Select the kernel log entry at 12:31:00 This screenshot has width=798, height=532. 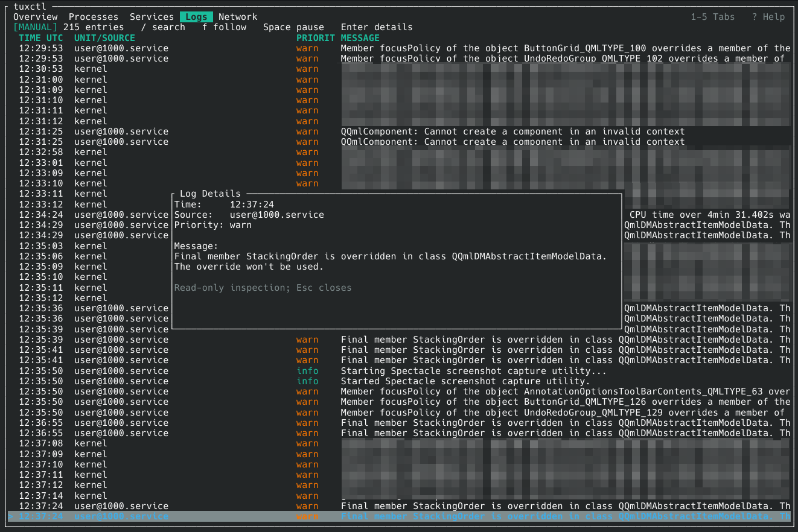399,80
